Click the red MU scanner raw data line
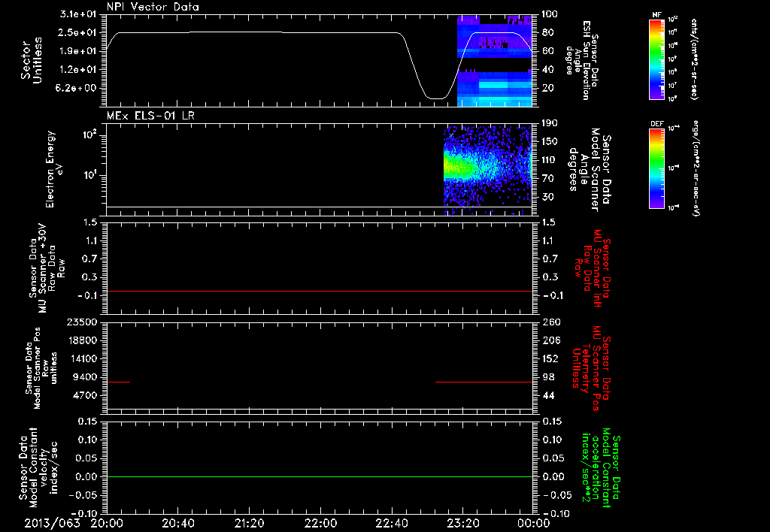The image size is (770, 532). tap(320, 291)
